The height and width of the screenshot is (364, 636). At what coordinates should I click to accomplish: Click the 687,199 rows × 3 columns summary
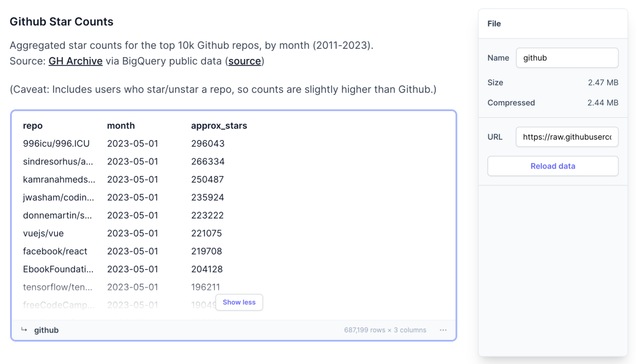(x=385, y=330)
